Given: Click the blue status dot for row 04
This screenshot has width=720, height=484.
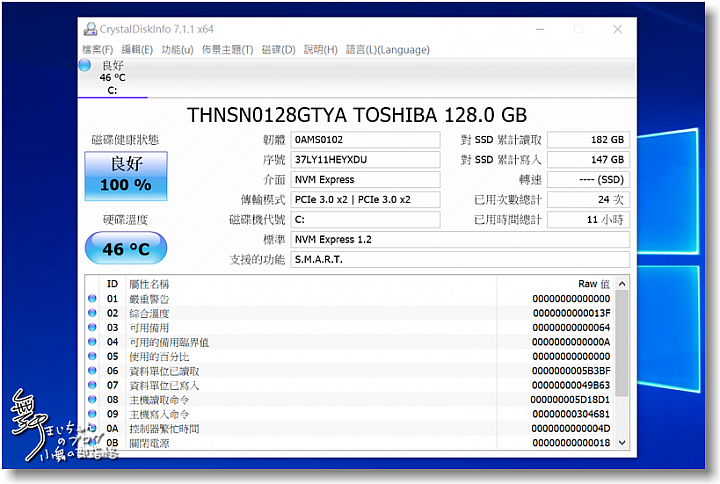Looking at the screenshot, I should 92,342.
